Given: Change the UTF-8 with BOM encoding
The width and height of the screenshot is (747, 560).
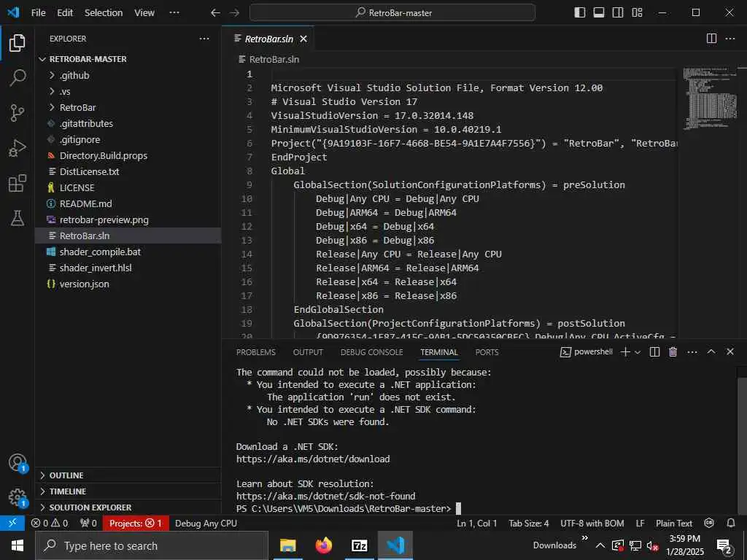Looking at the screenshot, I should pyautogui.click(x=592, y=524).
